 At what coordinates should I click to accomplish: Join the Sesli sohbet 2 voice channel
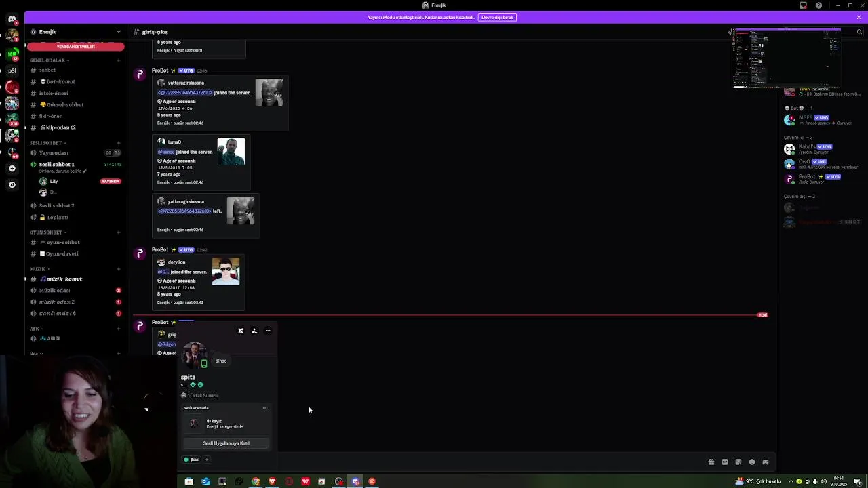75,205
